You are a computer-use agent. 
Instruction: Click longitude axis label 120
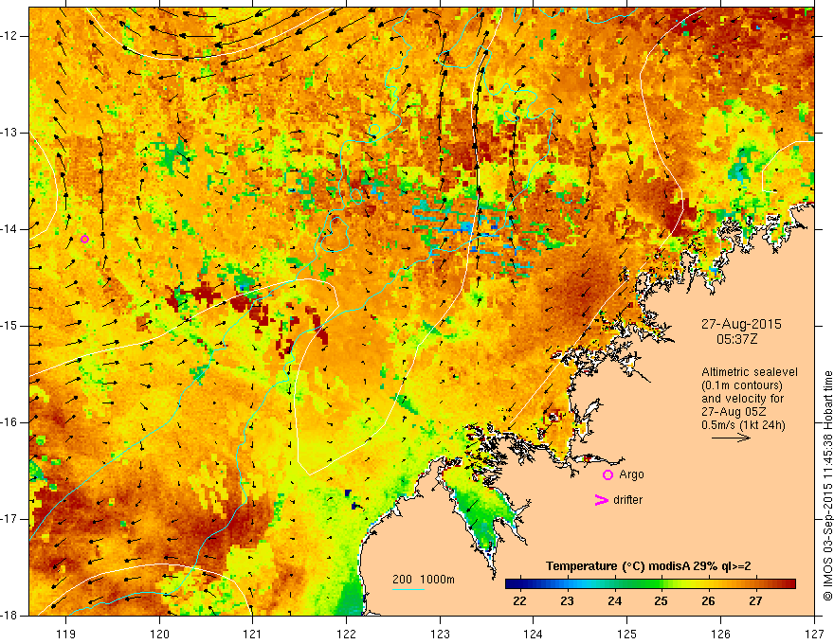point(159,634)
